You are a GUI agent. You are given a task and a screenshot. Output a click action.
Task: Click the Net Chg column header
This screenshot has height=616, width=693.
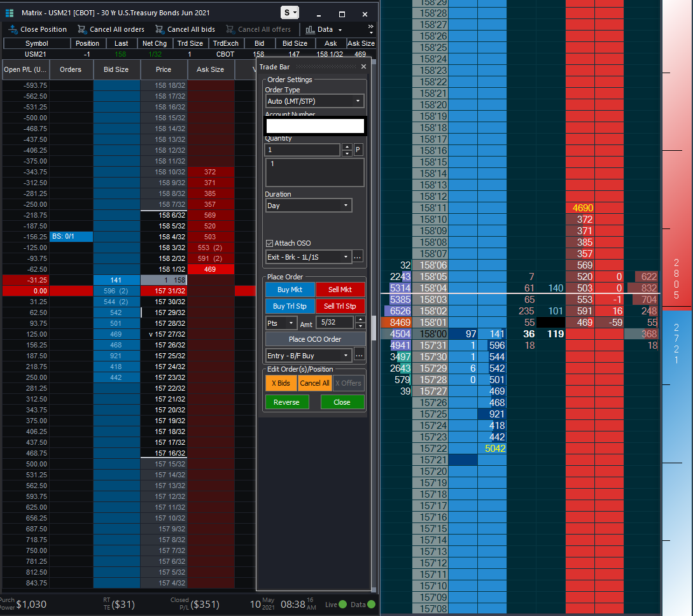[x=154, y=43]
